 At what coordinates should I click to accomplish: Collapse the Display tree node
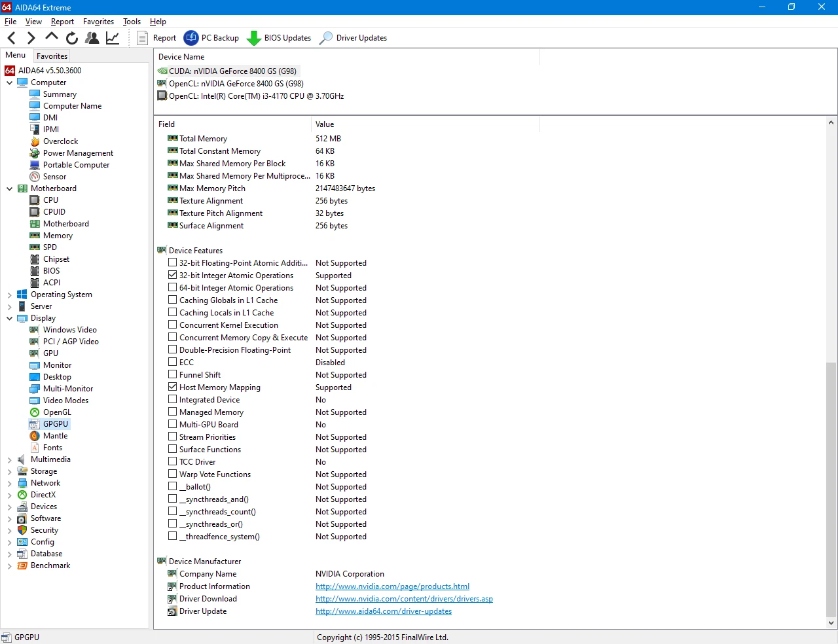[x=10, y=318]
